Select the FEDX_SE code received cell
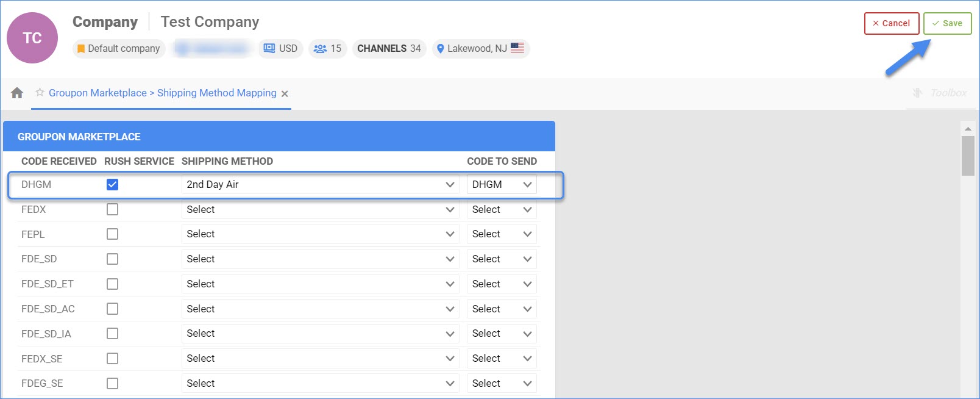This screenshot has width=980, height=399. [42, 359]
